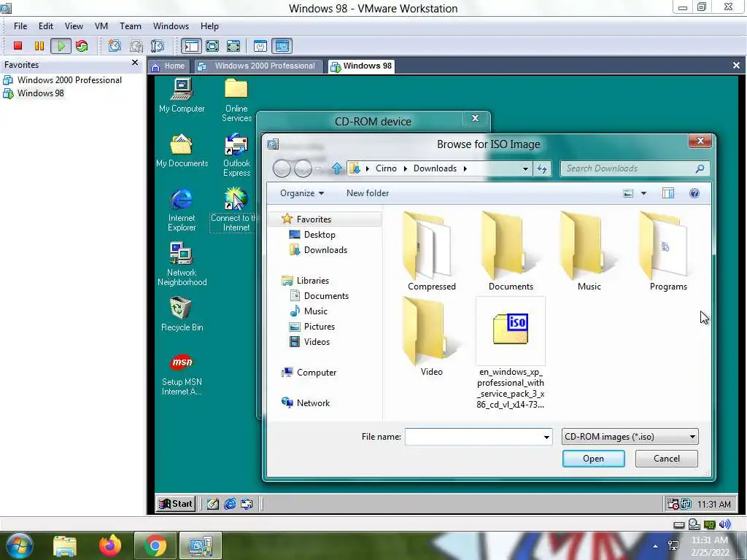The width and height of the screenshot is (747, 560).
Task: Click the Revert to Snapshot toolbar icon
Action: click(136, 46)
